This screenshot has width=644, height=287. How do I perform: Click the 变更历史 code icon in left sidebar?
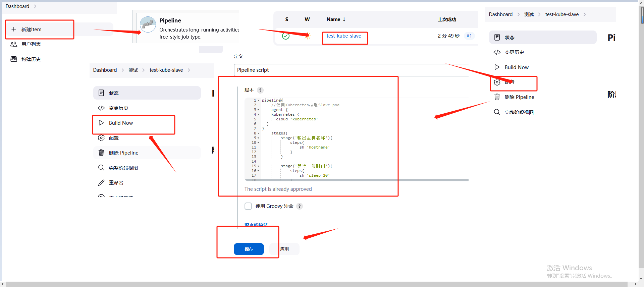click(101, 108)
